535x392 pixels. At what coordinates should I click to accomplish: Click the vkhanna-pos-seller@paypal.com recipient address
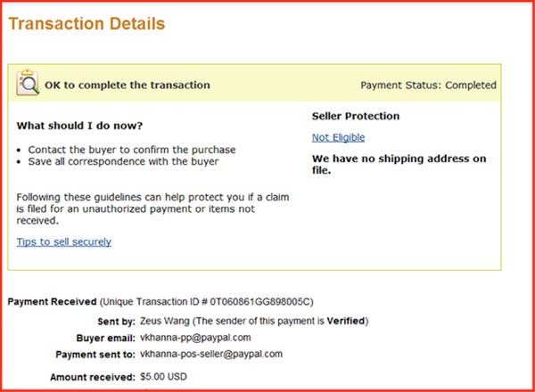211,354
